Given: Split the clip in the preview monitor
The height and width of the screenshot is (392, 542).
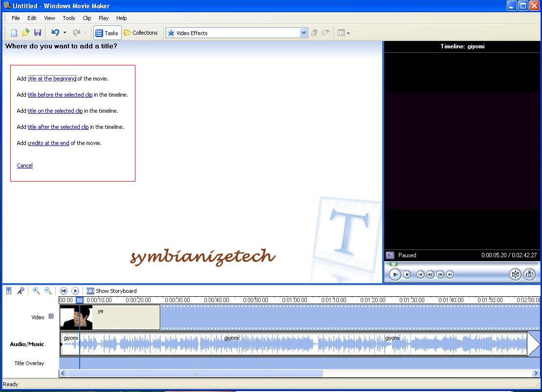Looking at the screenshot, I should [x=515, y=274].
